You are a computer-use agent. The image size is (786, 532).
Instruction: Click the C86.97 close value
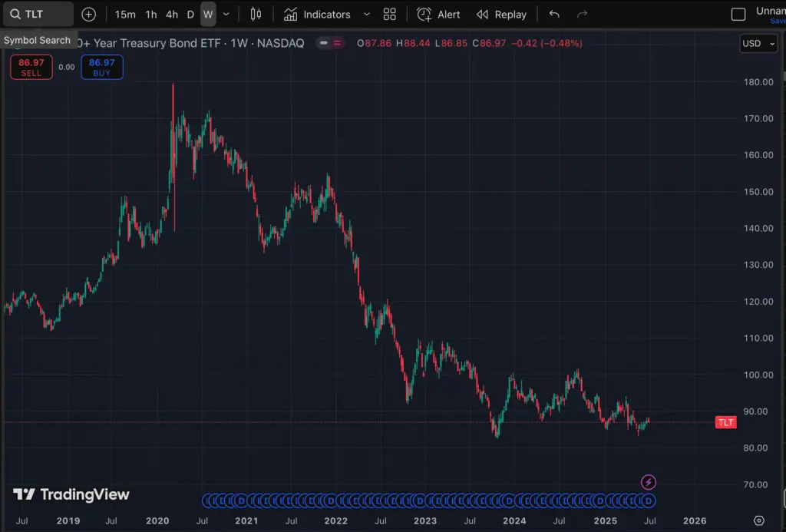[489, 43]
